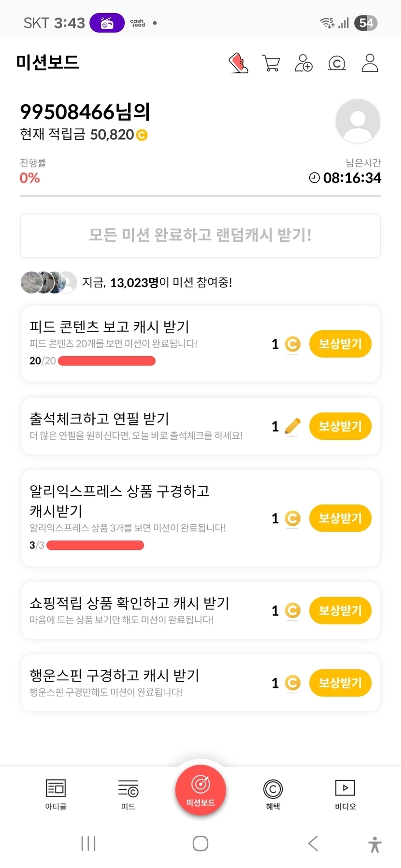
Task: Claim reward for 행운스핀 mission
Action: (x=340, y=683)
